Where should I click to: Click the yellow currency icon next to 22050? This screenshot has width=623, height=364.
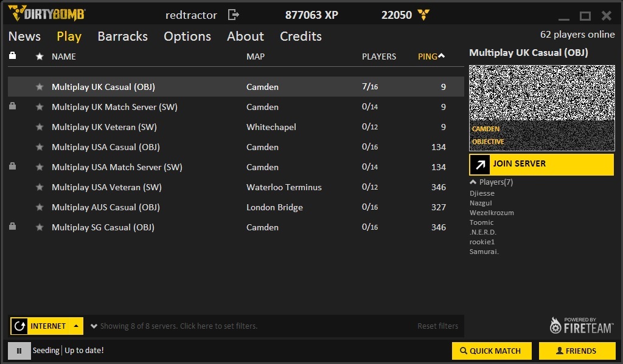tap(424, 15)
